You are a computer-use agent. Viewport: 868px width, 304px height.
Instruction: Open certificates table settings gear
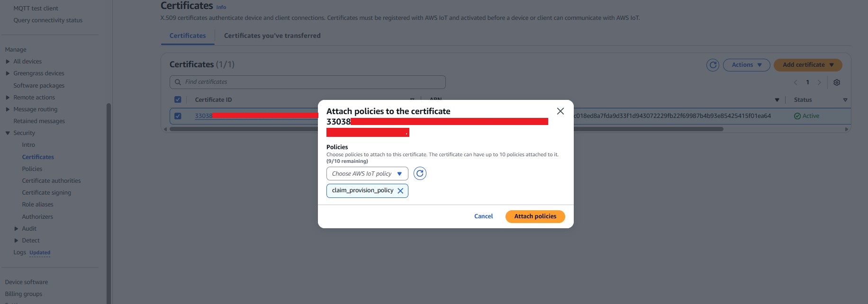(837, 82)
